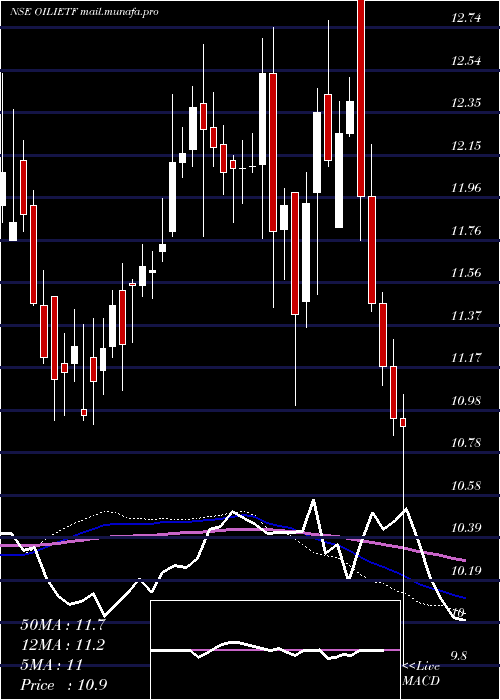
Task: Click the 10.98 price axis label
Action: pyautogui.click(x=465, y=400)
